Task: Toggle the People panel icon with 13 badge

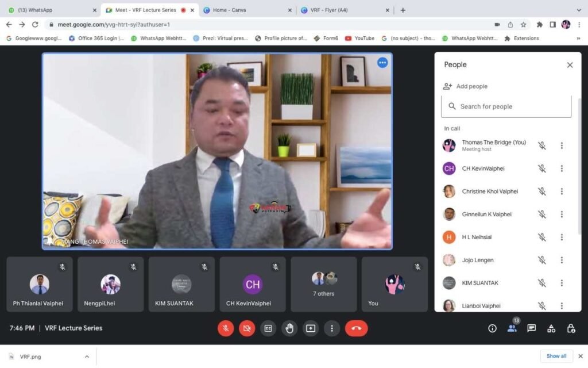Action: (512, 328)
